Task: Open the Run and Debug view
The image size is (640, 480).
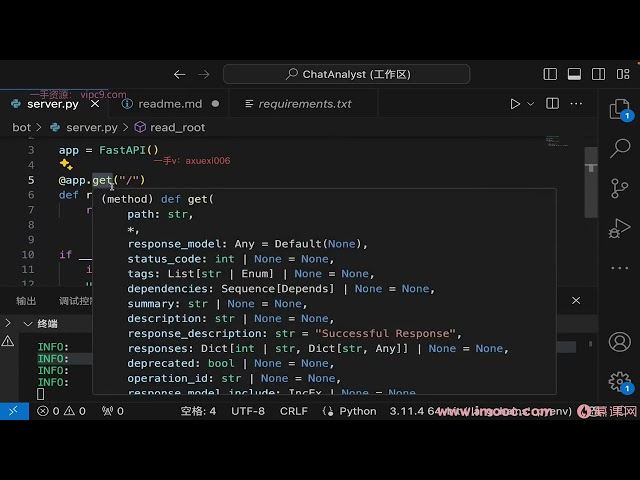Action: 619,228
